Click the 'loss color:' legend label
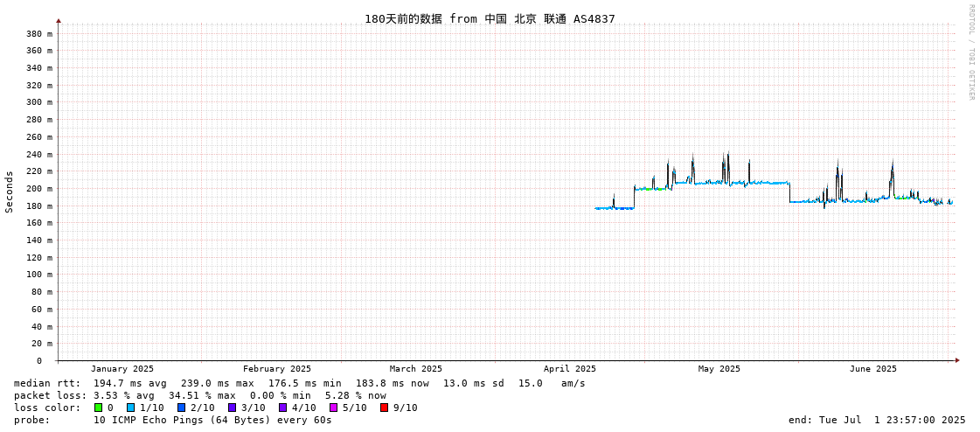 [47, 408]
